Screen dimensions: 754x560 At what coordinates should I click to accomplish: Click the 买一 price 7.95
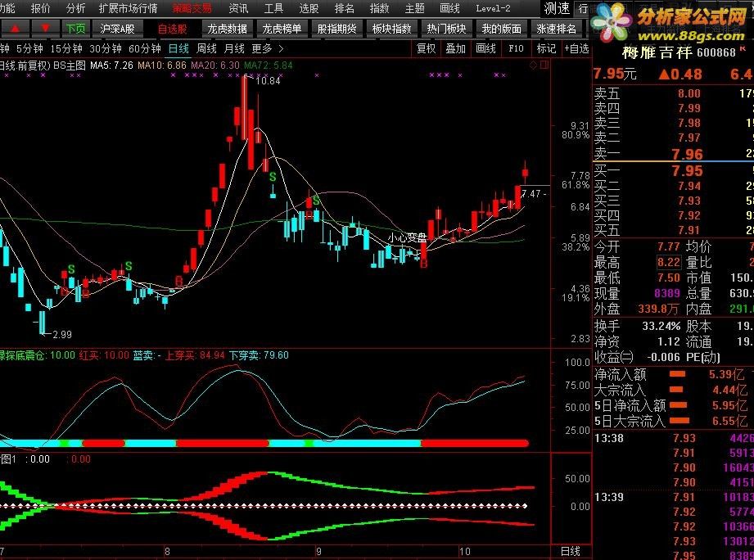[x=687, y=170]
